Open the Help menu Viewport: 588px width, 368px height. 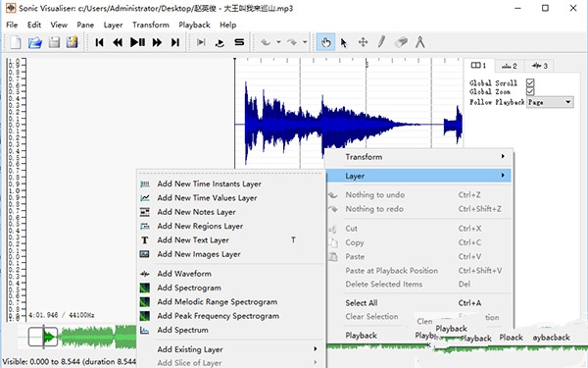point(228,25)
